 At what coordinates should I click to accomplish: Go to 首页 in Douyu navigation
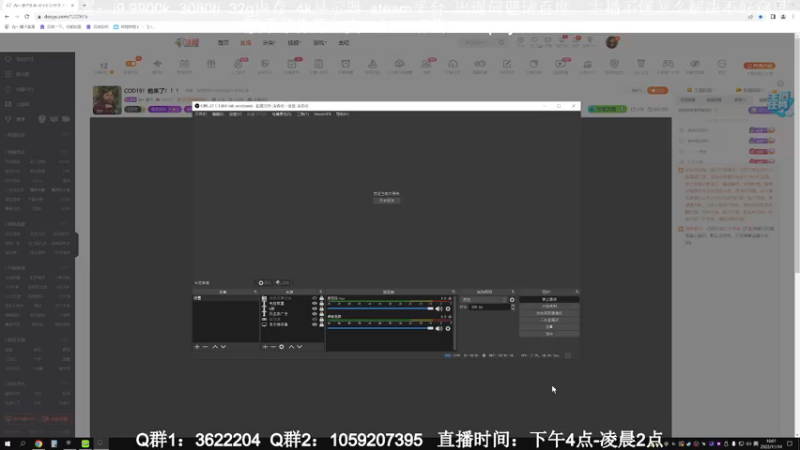click(x=223, y=43)
